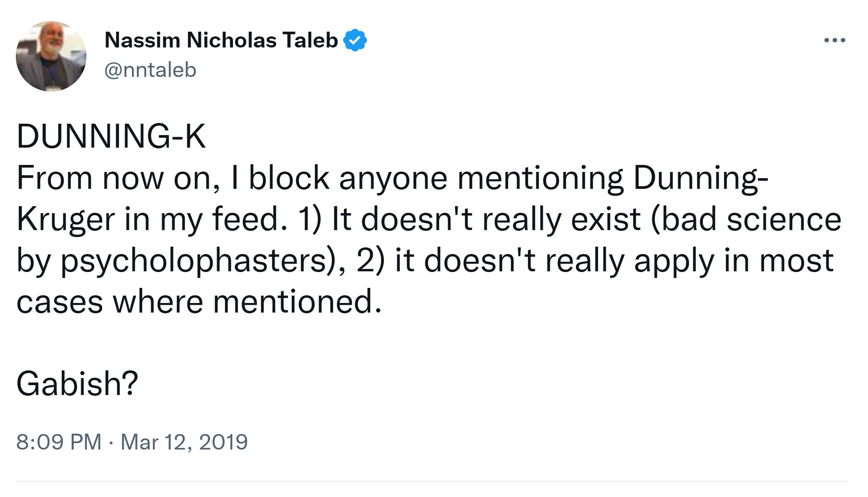This screenshot has width=868, height=497.
Task: Click the phrase 'bad science'
Action: pyautogui.click(x=747, y=219)
